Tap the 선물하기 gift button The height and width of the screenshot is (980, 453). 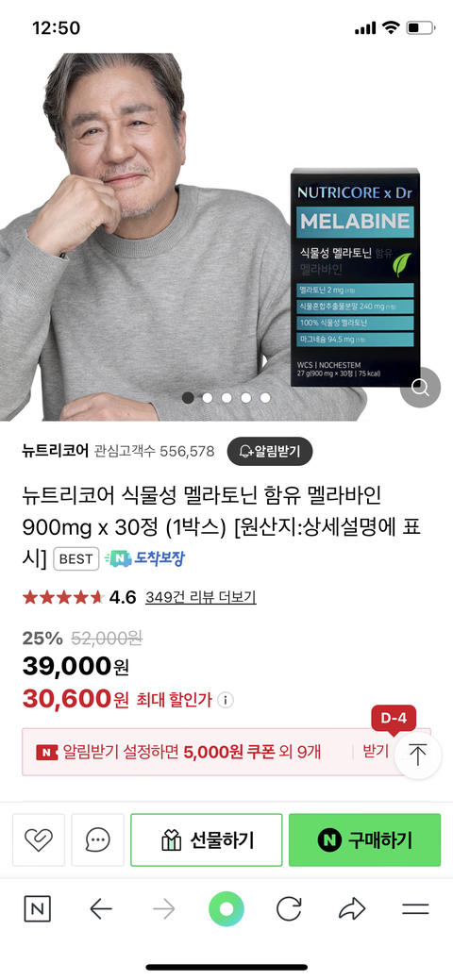tap(207, 840)
